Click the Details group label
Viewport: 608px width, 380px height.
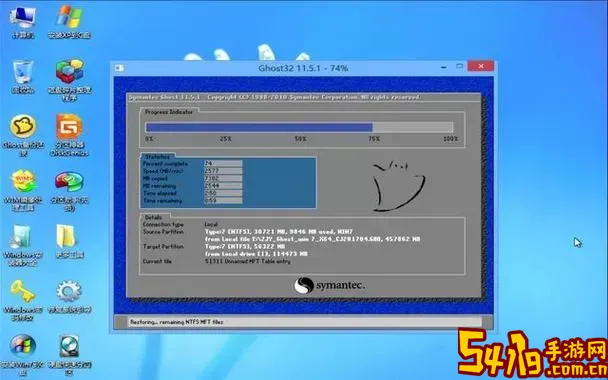(153, 218)
